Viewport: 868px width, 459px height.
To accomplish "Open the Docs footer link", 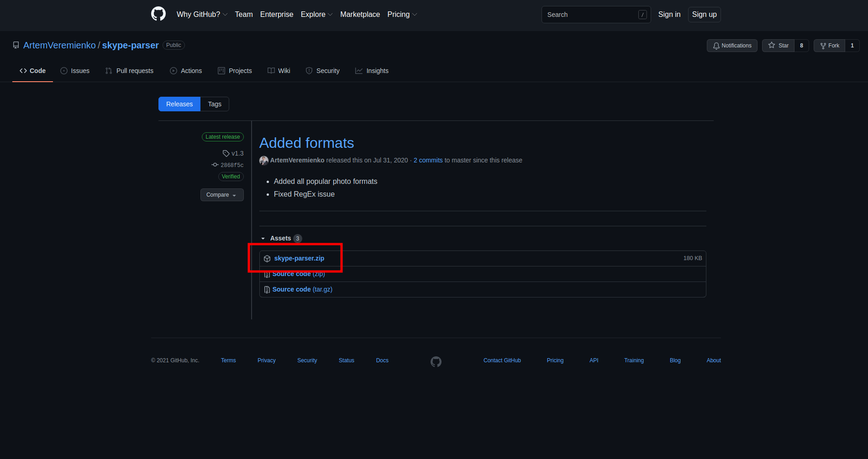I will coord(382,360).
